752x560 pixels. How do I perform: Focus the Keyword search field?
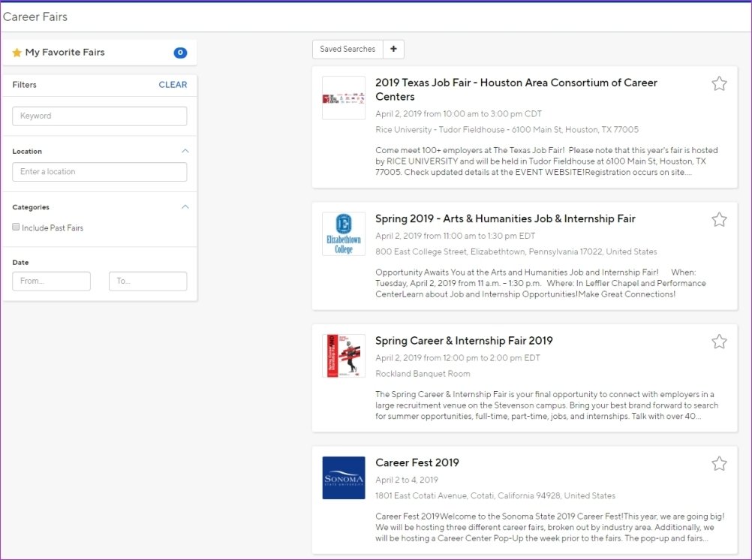tap(99, 116)
